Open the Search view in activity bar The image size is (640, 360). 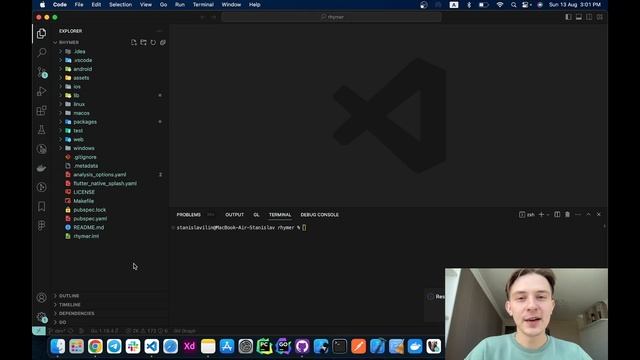[41, 52]
